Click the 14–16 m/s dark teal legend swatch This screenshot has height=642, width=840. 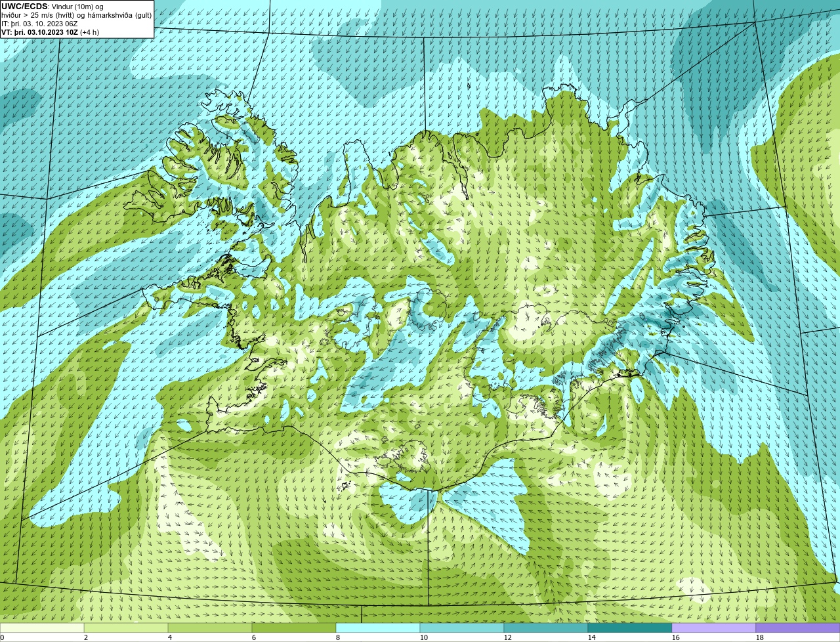[x=630, y=628]
